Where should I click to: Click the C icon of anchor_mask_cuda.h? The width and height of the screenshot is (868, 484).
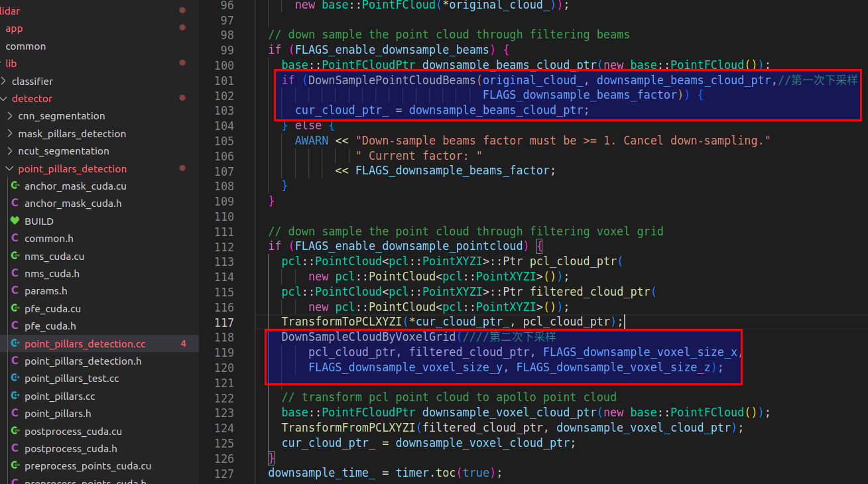[15, 204]
